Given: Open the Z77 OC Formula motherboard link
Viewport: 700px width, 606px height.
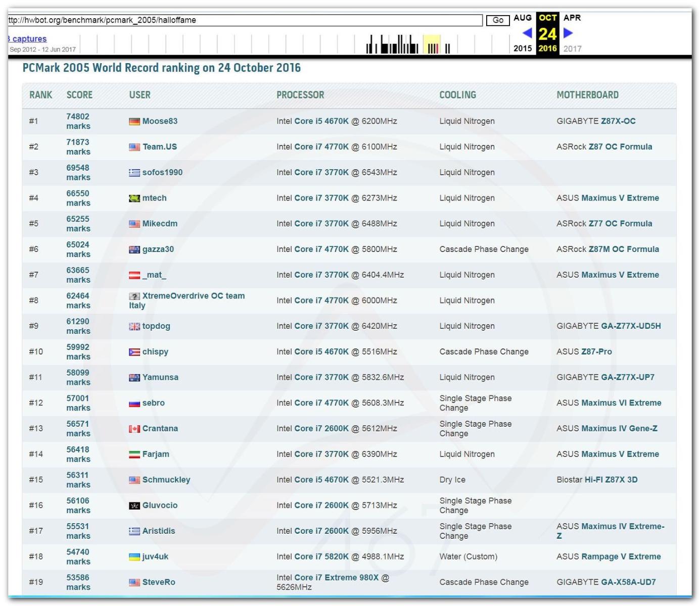Looking at the screenshot, I should 620,224.
